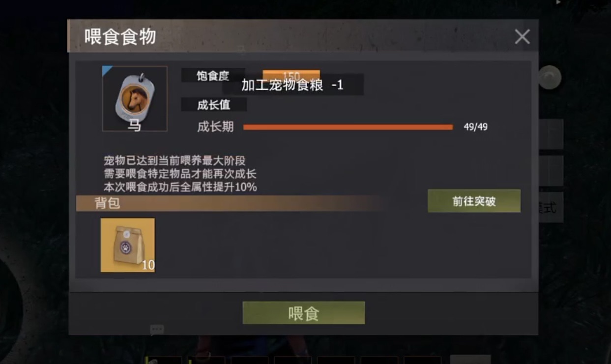Select the horse pet tag icon
611x364 pixels.
[135, 98]
